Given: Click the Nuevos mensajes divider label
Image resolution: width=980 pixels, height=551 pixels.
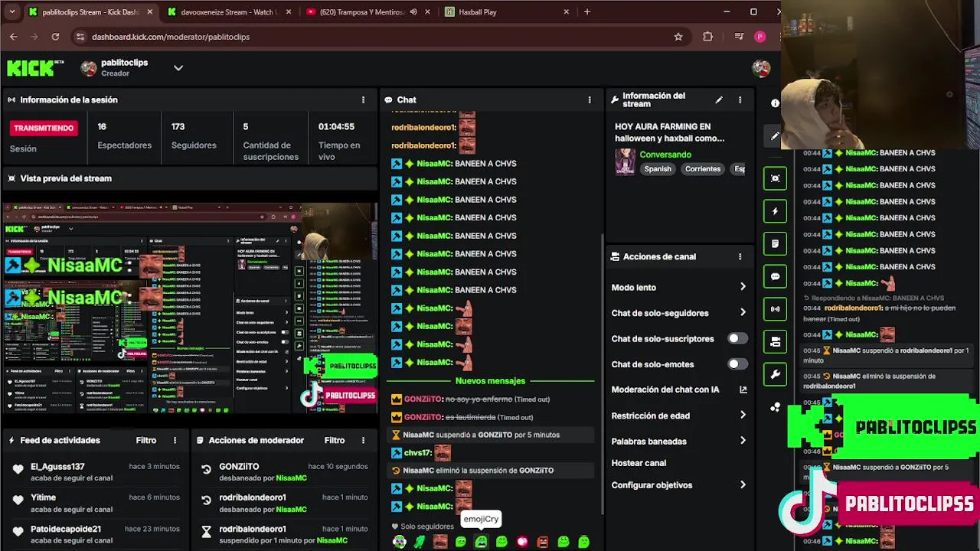Looking at the screenshot, I should pyautogui.click(x=490, y=381).
